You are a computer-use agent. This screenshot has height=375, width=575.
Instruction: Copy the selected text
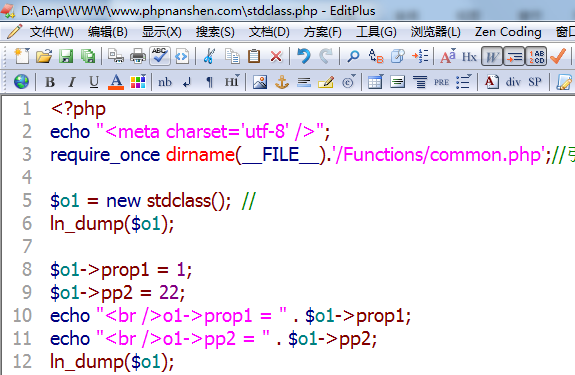click(232, 56)
